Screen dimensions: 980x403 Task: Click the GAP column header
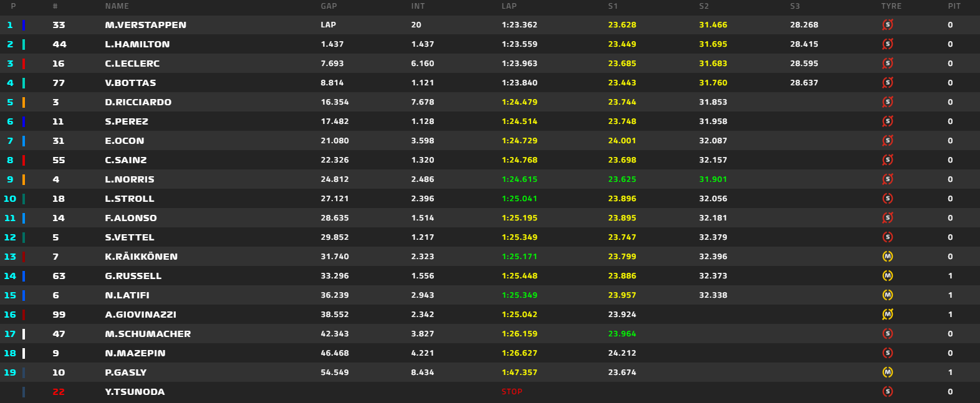click(329, 6)
